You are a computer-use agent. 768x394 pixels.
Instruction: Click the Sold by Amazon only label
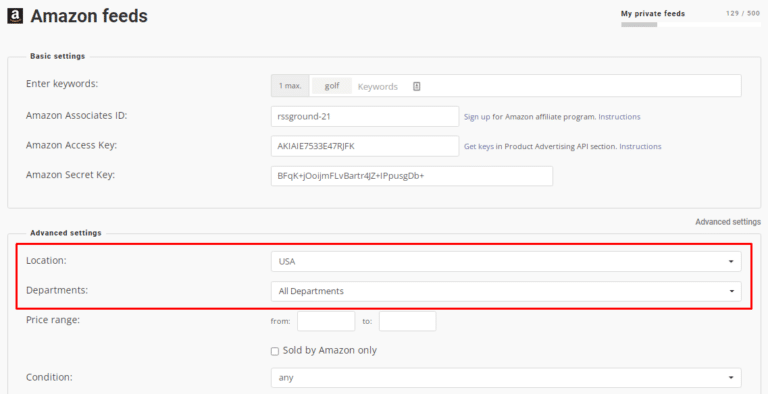point(330,350)
